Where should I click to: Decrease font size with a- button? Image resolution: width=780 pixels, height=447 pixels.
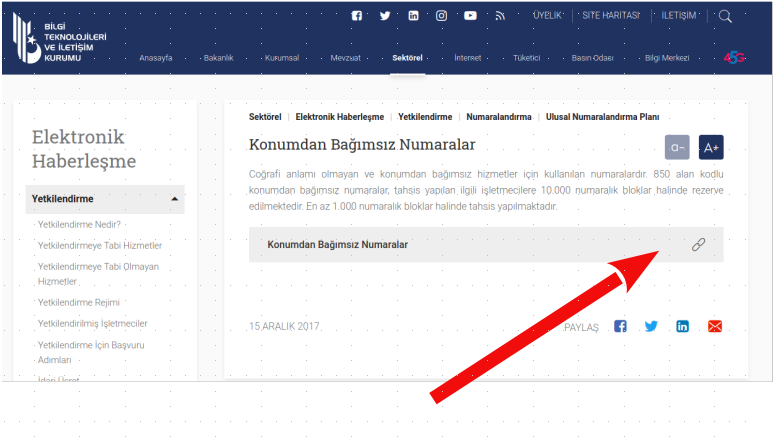677,147
